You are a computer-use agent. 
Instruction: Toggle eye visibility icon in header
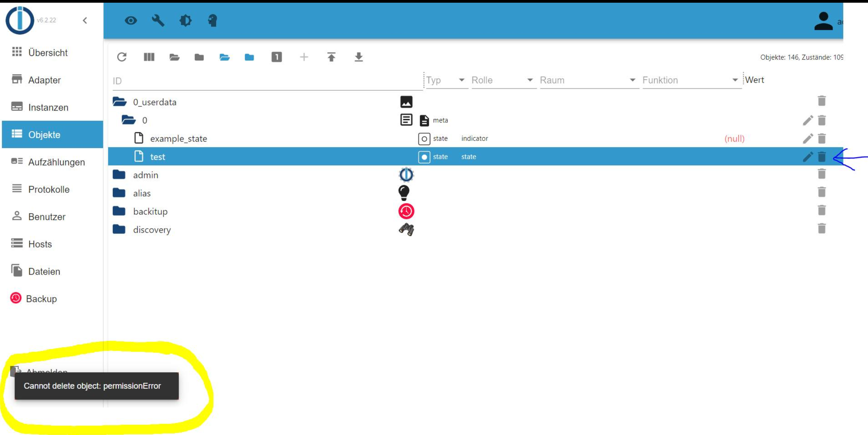[131, 21]
